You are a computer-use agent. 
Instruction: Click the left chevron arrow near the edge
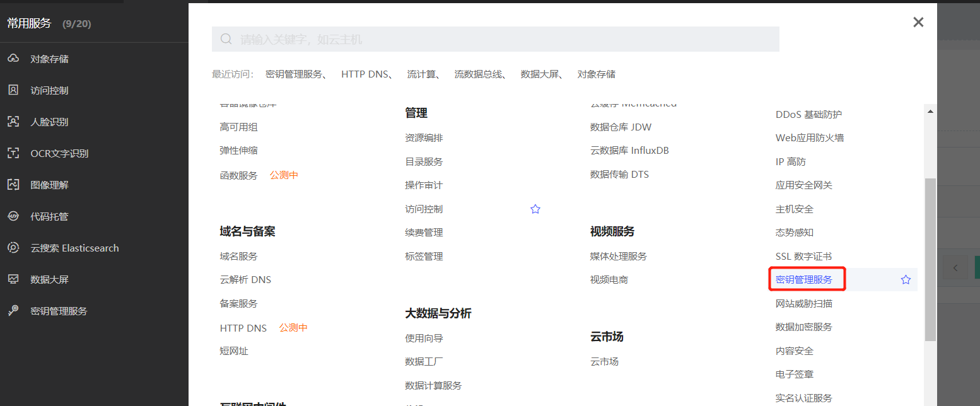(956, 267)
